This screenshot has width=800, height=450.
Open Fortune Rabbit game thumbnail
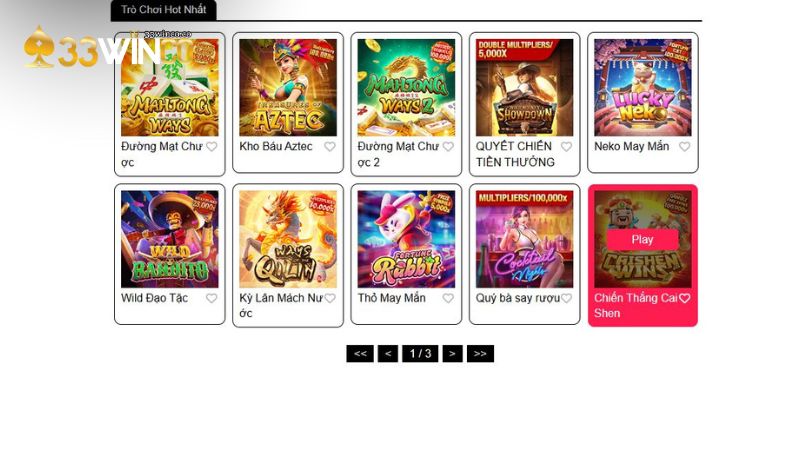(406, 239)
